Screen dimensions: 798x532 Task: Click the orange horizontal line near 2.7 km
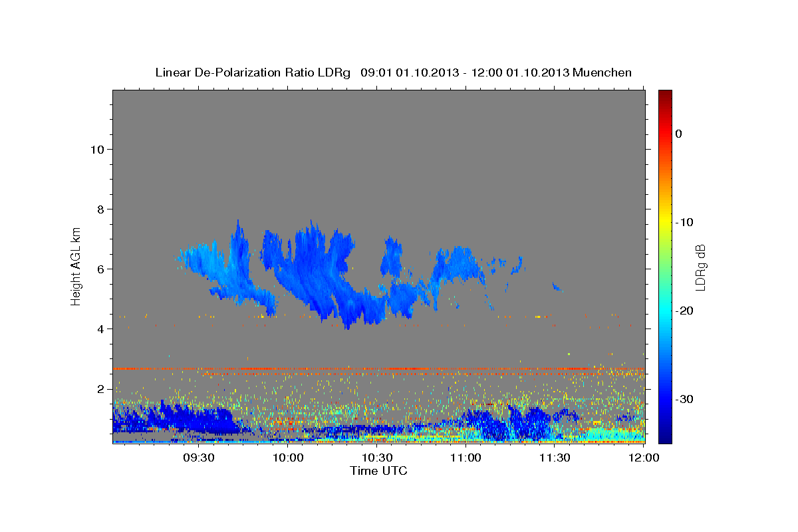pos(378,368)
